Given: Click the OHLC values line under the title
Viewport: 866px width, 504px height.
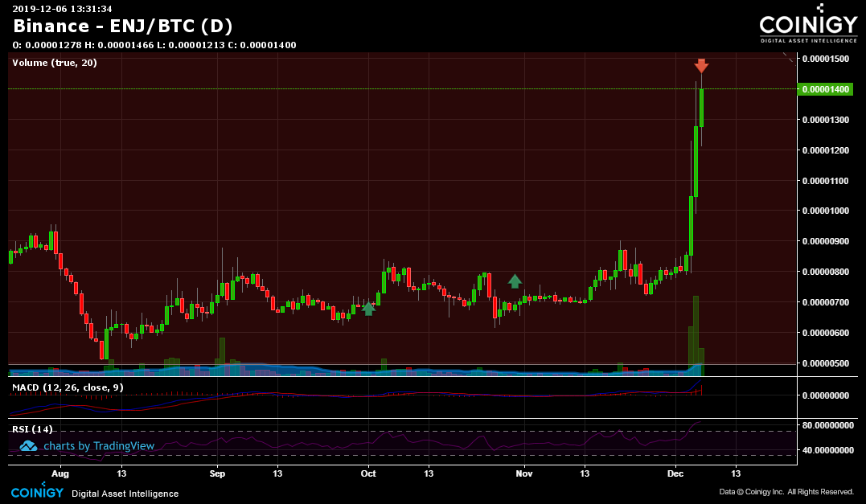Looking at the screenshot, I should tap(154, 45).
